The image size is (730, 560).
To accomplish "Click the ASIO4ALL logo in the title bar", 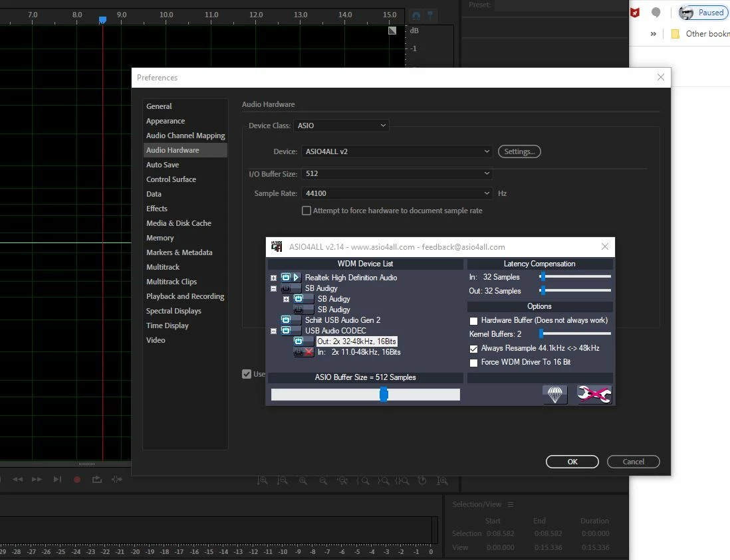I will coord(277,246).
